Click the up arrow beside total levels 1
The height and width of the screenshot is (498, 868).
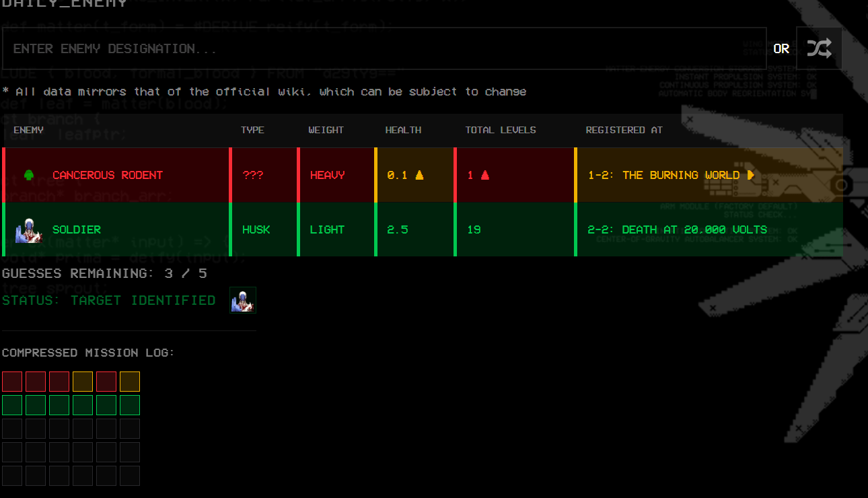coord(484,175)
